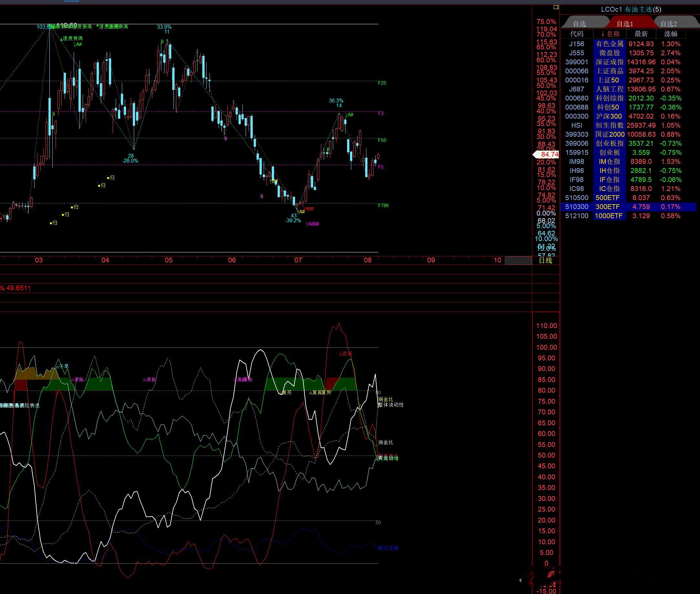Click the 整体流动性 indicator line label

coord(391,405)
